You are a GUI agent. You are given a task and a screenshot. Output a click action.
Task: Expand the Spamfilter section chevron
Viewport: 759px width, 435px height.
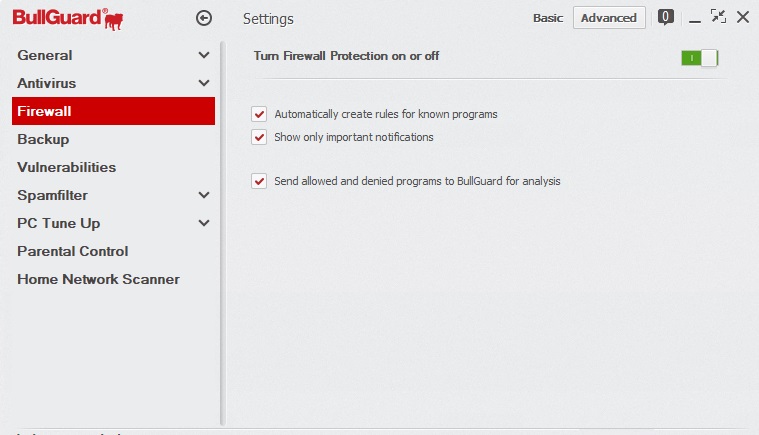pyautogui.click(x=204, y=195)
